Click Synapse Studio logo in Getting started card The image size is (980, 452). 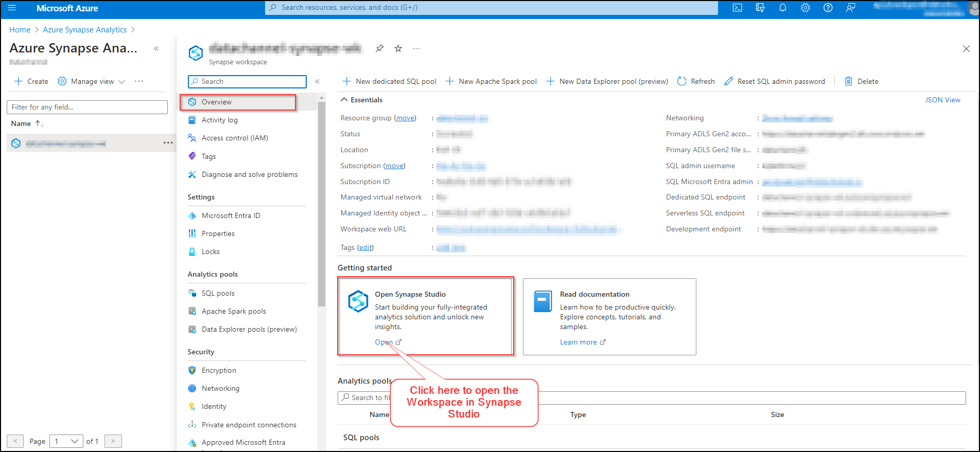pyautogui.click(x=358, y=301)
